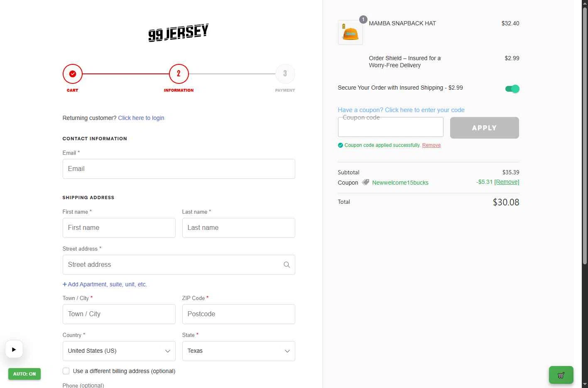Click the APPLY coupon button
Image resolution: width=588 pixels, height=388 pixels.
click(485, 128)
